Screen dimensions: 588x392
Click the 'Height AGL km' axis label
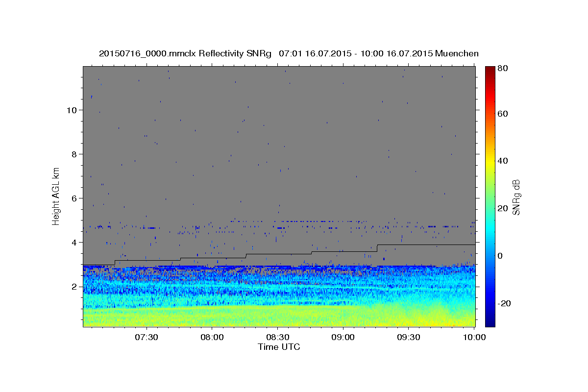click(x=56, y=196)
